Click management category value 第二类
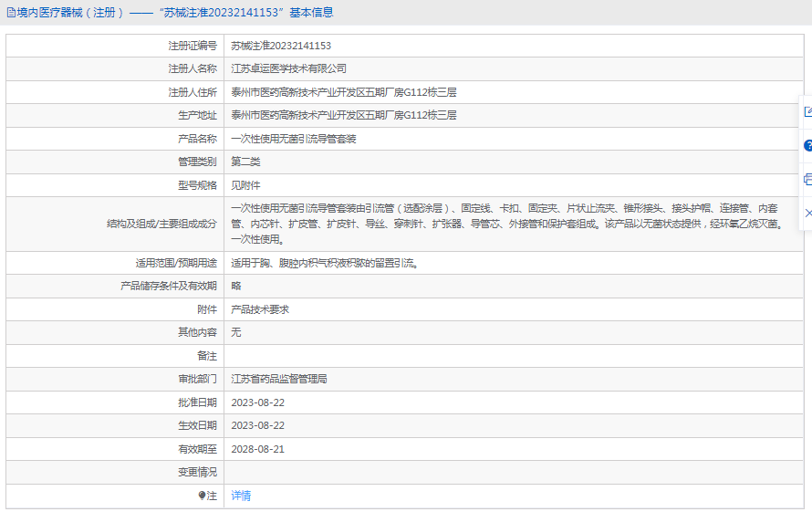The image size is (812, 512). 245,162
